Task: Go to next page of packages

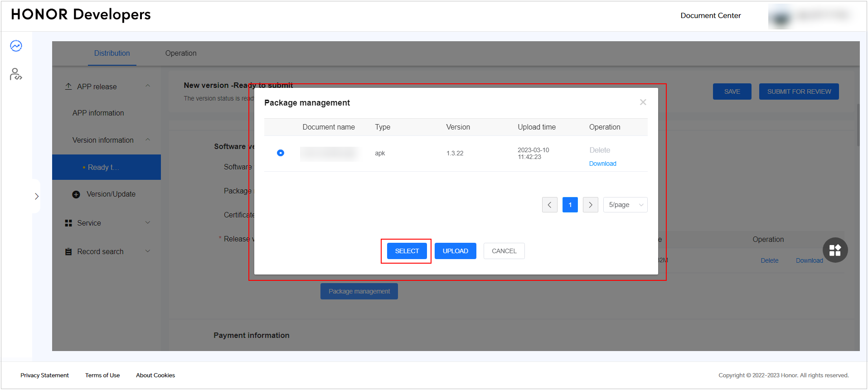Action: tap(590, 205)
